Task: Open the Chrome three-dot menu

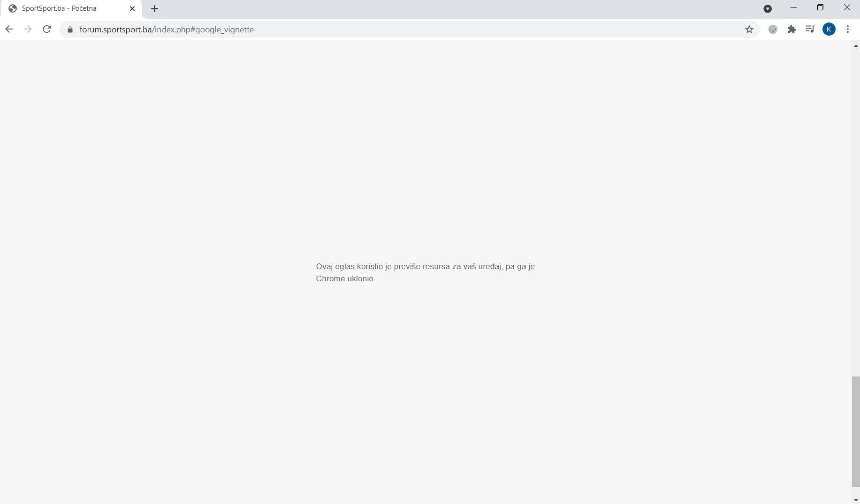Action: pyautogui.click(x=848, y=29)
